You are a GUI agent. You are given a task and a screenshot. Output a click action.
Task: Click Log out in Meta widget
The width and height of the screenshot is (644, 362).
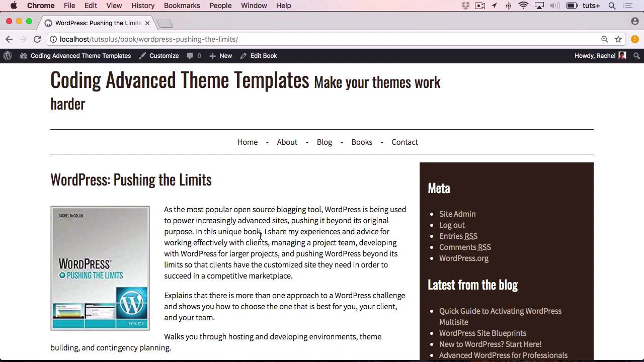tap(452, 225)
